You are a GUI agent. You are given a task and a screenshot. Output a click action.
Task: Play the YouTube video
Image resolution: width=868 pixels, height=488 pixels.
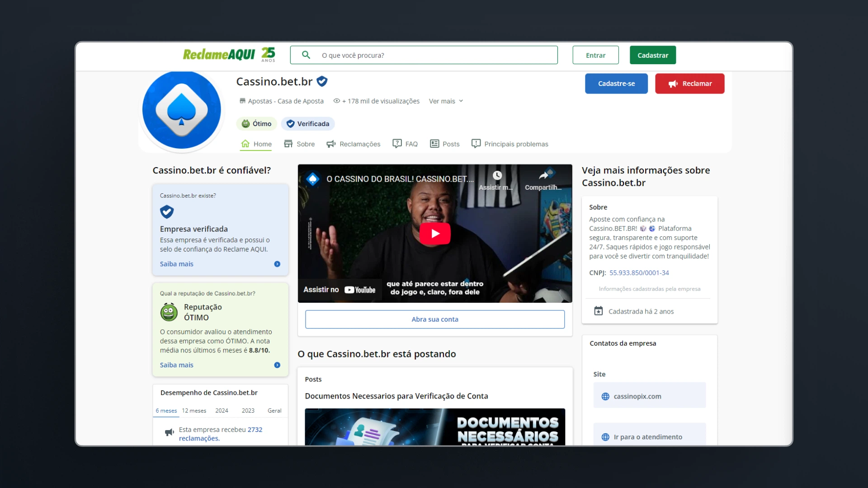coord(434,233)
